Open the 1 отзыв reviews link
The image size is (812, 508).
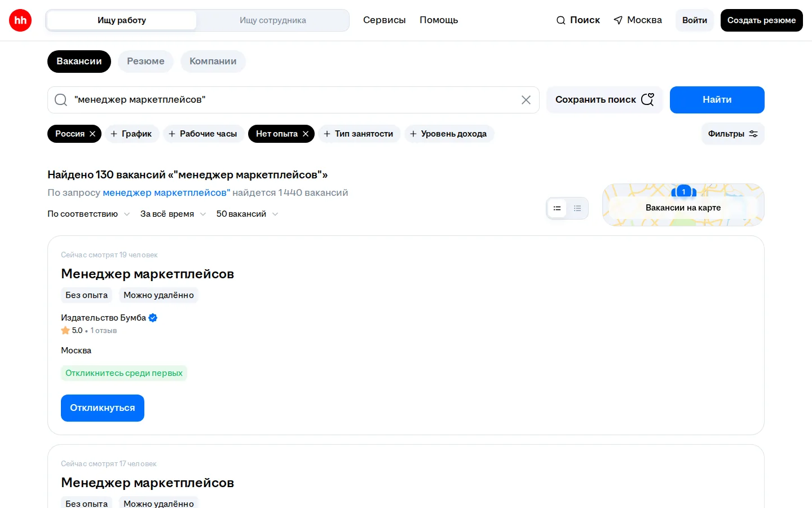[x=104, y=330]
